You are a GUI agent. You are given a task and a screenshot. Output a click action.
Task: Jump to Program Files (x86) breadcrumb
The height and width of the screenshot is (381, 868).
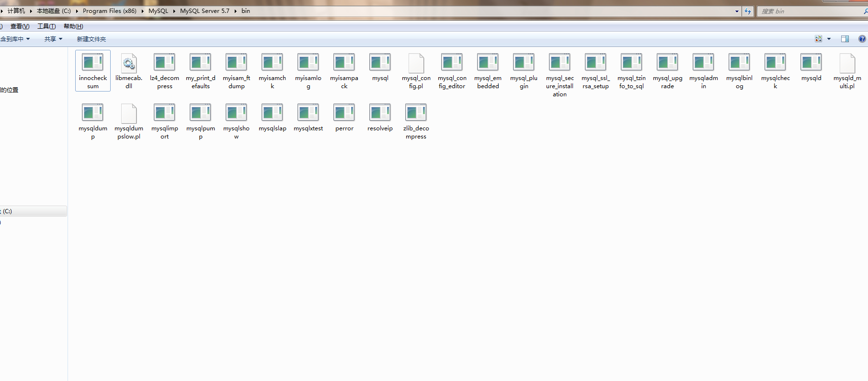click(x=110, y=11)
